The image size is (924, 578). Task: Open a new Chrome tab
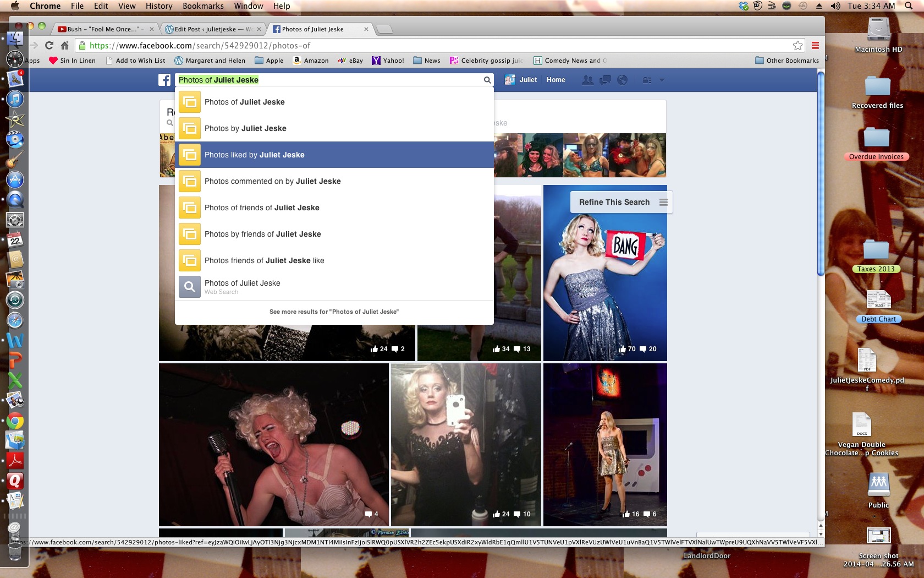[384, 29]
